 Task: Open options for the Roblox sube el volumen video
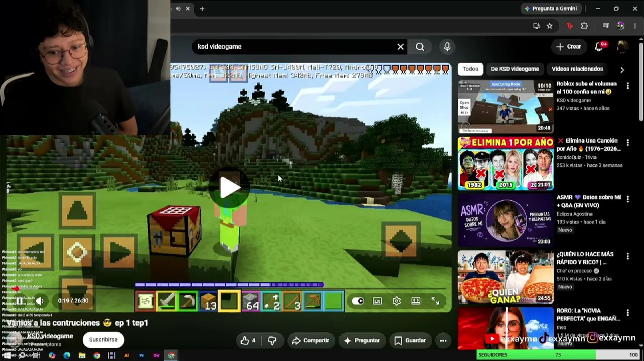[x=627, y=86]
